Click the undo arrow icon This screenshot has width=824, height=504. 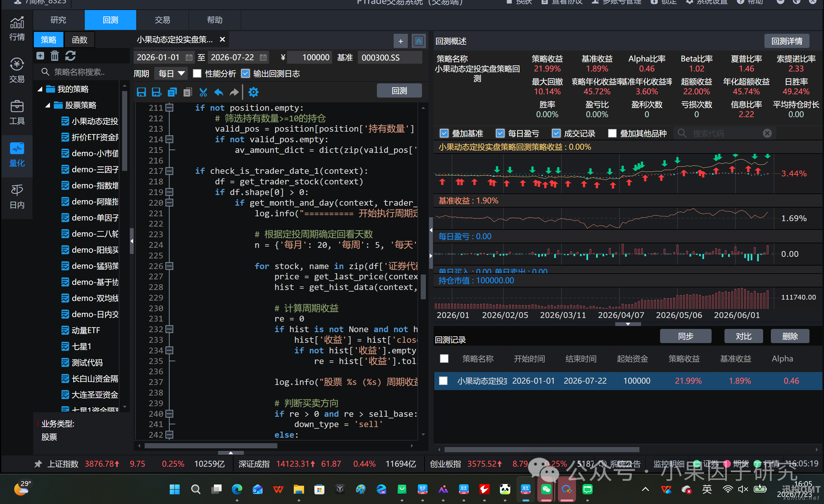(218, 92)
